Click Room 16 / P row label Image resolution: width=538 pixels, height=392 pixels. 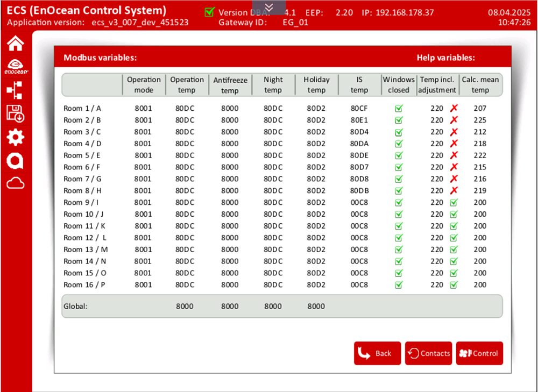[84, 285]
